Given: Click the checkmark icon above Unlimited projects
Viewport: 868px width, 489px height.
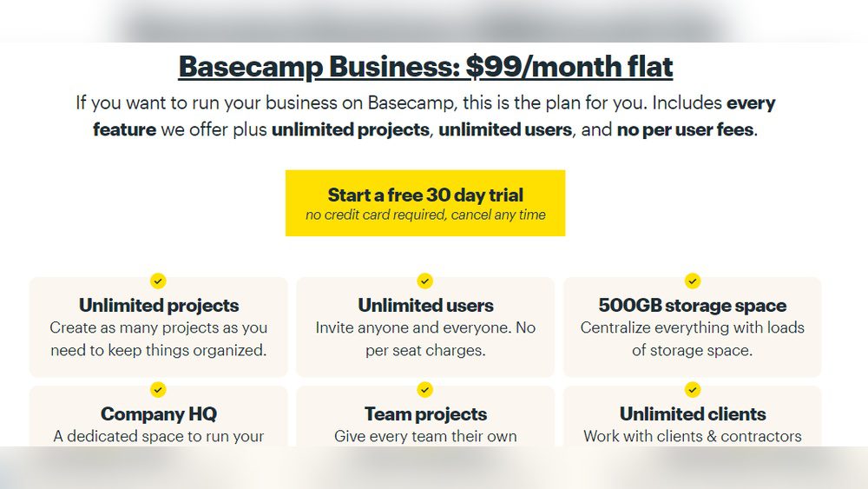Looking at the screenshot, I should pos(158,281).
